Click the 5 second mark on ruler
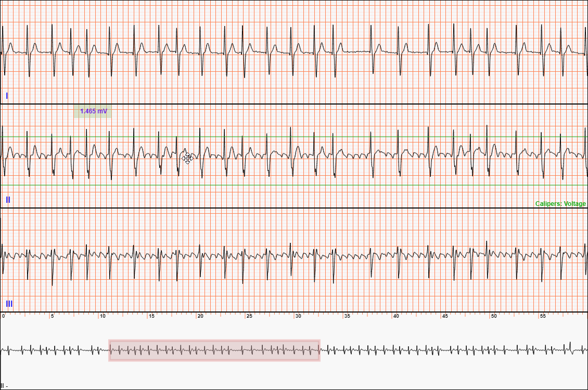This screenshot has width=588, height=390. pyautogui.click(x=52, y=316)
